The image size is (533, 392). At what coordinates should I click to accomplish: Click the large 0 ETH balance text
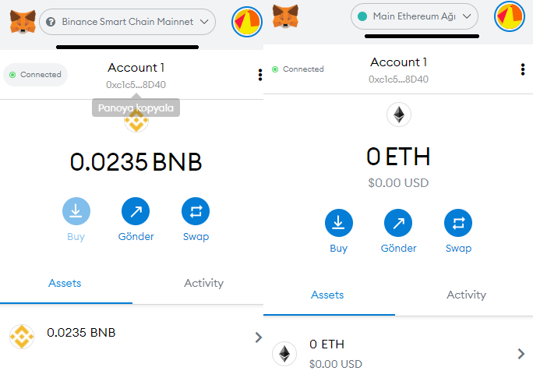point(398,157)
